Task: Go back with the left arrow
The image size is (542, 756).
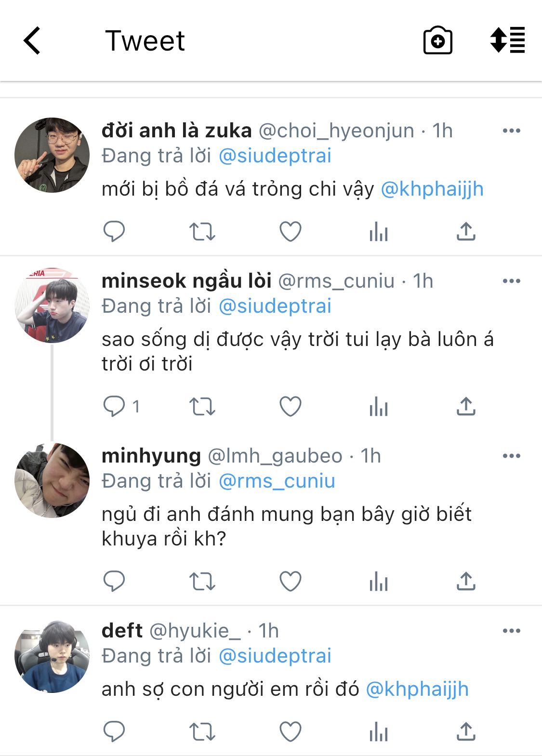Action: tap(32, 40)
